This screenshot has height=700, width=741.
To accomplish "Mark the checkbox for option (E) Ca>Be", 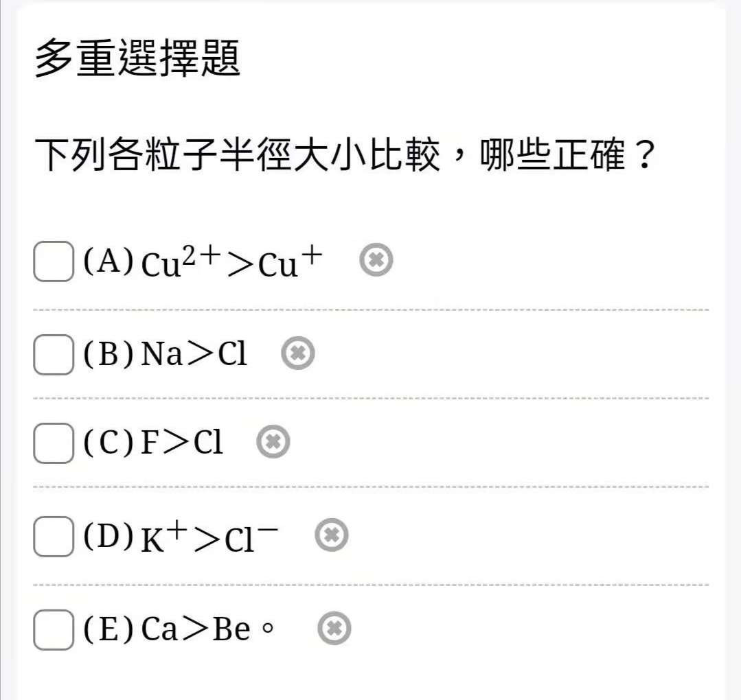I will pos(54,629).
